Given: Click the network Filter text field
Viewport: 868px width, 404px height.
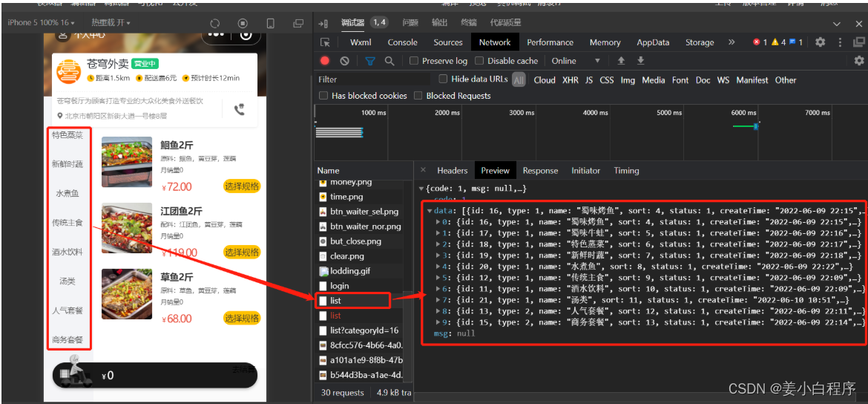Looking at the screenshot, I should click(375, 79).
